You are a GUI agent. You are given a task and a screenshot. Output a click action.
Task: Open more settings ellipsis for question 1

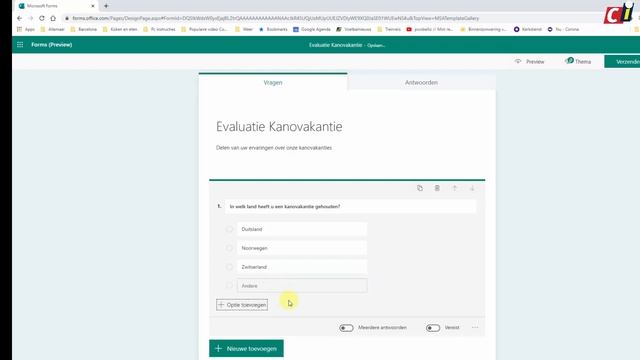pos(475,327)
